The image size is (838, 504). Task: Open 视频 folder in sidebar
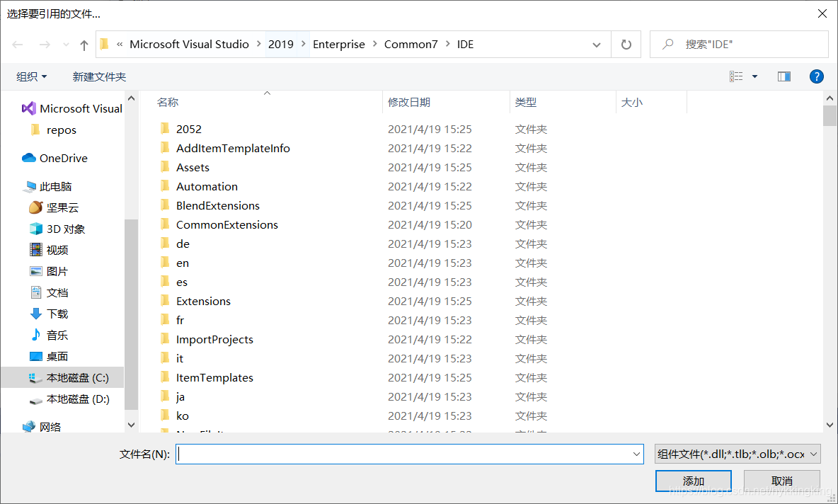pyautogui.click(x=48, y=250)
